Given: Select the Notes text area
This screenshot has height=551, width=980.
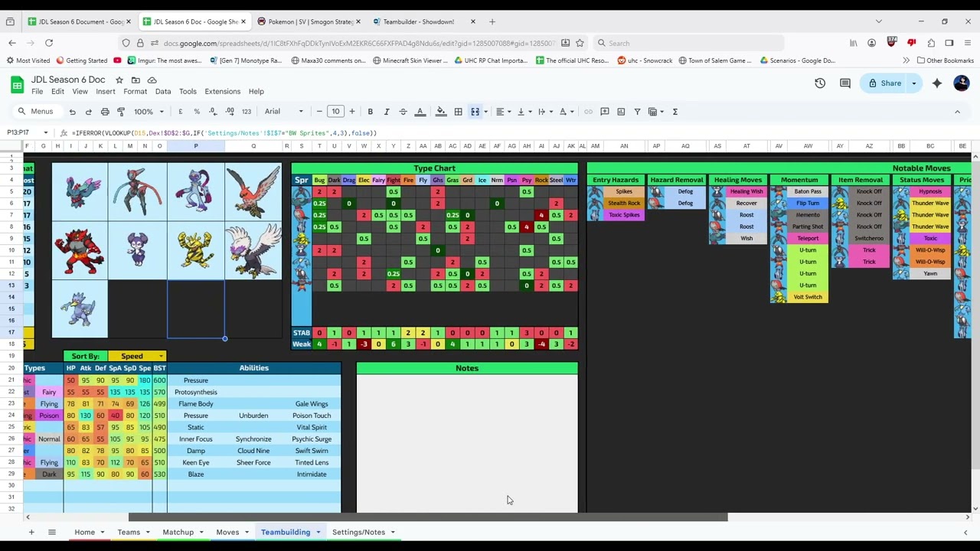Looking at the screenshot, I should pos(467,443).
